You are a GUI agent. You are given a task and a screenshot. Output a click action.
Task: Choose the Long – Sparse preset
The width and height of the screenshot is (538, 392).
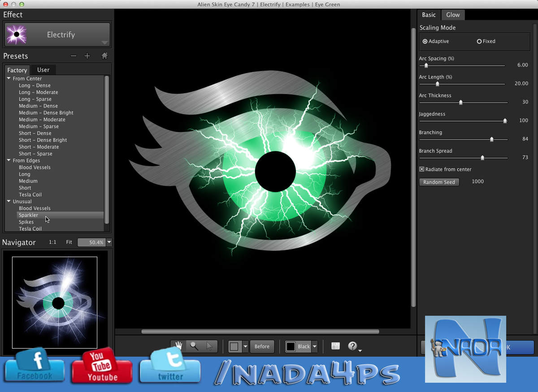[x=35, y=99]
